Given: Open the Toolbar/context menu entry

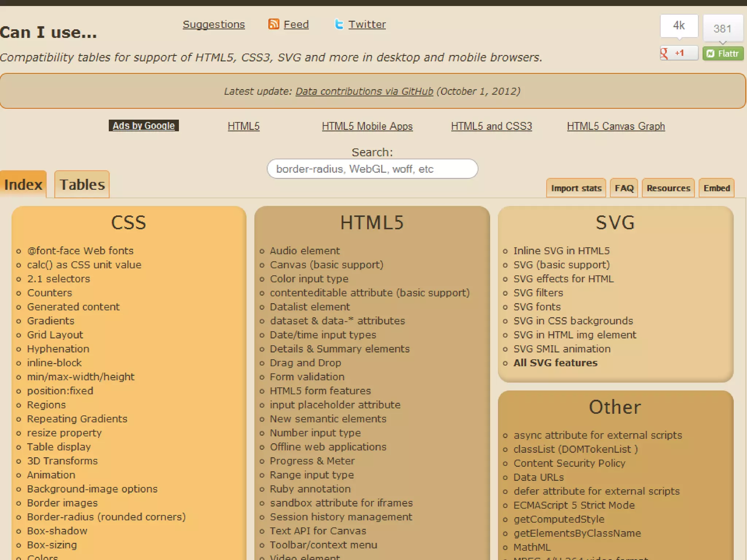Looking at the screenshot, I should (324, 545).
